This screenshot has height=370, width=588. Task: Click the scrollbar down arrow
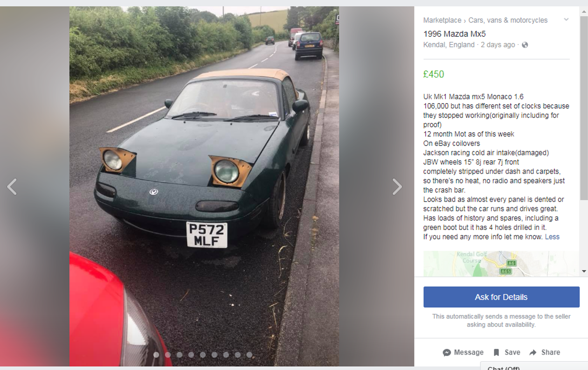coord(584,271)
